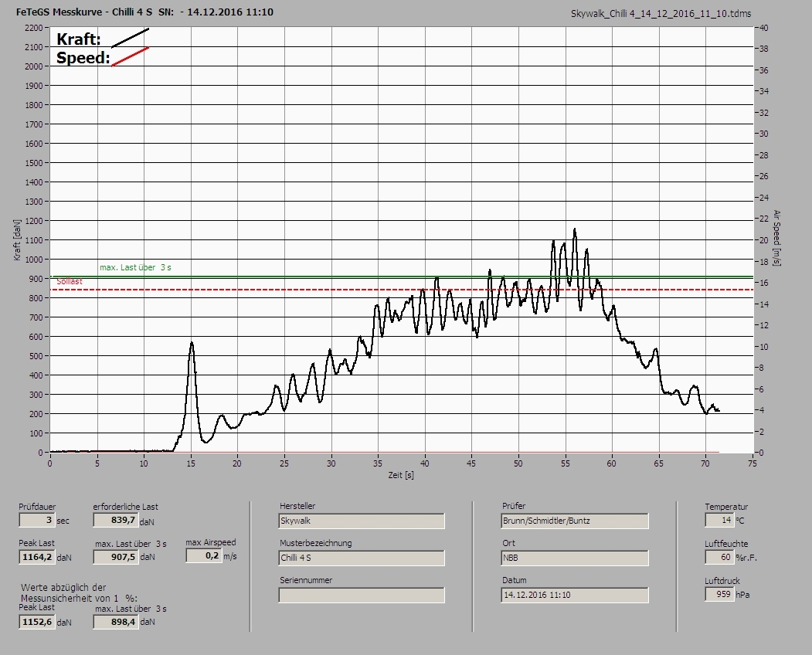Click the 'Luftdruck' label

(x=722, y=580)
